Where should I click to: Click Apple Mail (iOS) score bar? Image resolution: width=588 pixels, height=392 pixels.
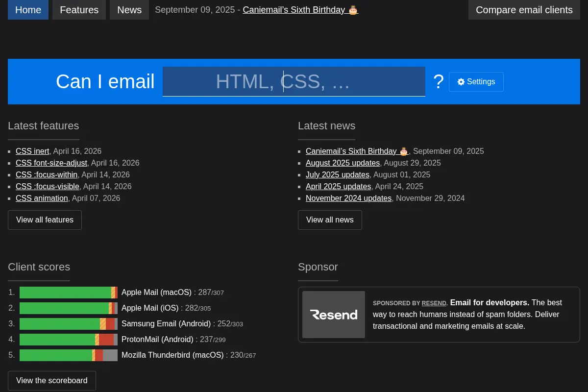pos(69,308)
